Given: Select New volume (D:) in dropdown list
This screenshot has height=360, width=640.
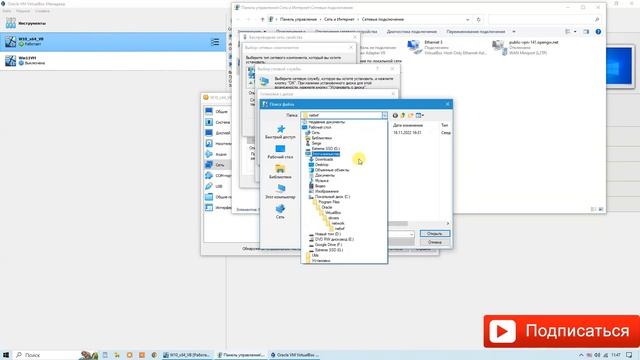Looking at the screenshot, I should click(328, 234).
